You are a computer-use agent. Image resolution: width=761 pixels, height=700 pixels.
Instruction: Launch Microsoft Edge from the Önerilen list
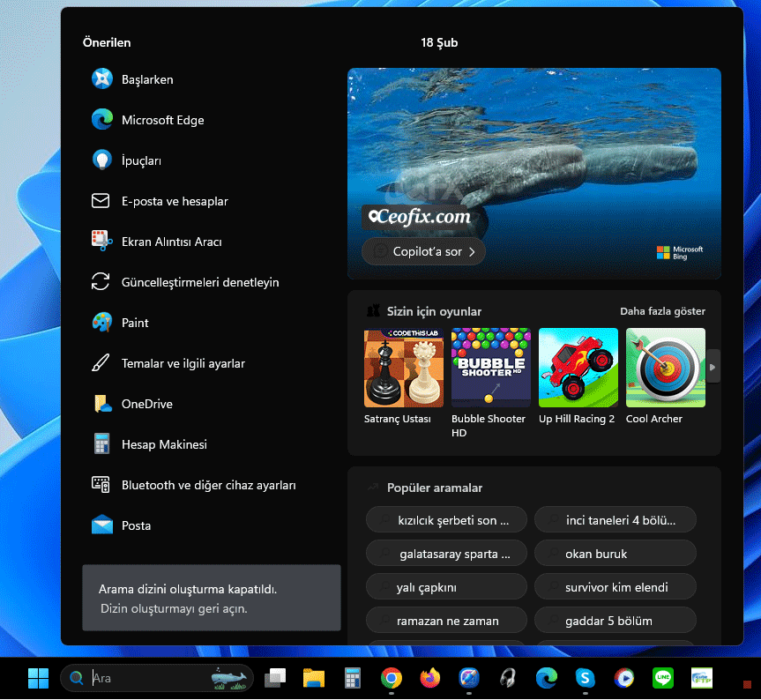tap(148, 120)
